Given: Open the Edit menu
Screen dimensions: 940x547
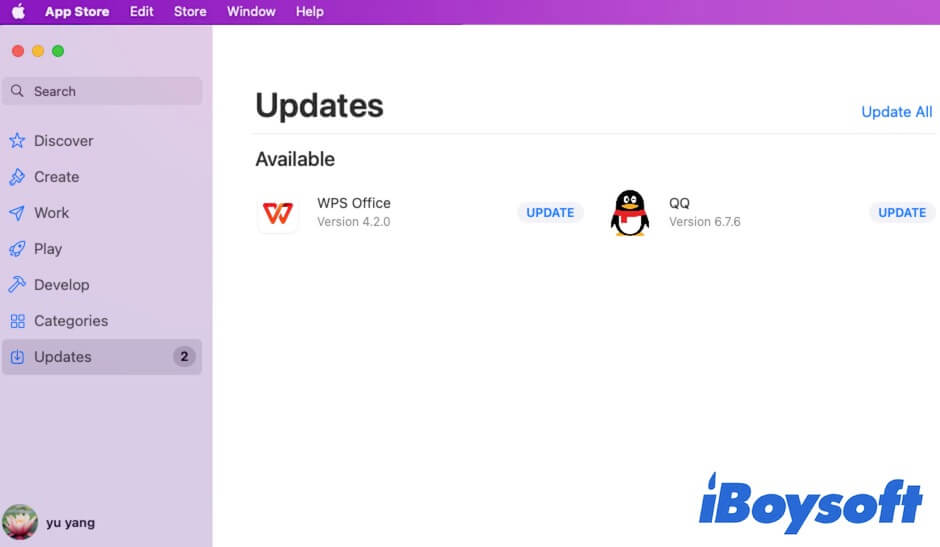Looking at the screenshot, I should click(141, 11).
